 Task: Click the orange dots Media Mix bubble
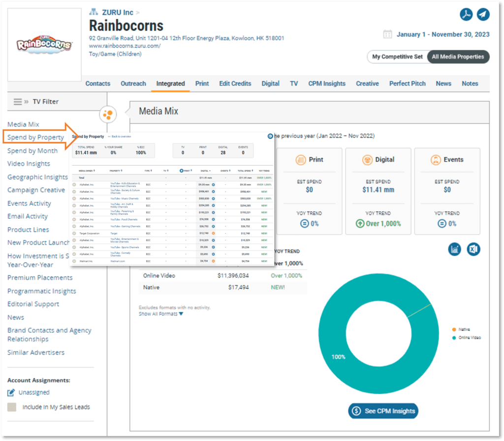[108, 114]
